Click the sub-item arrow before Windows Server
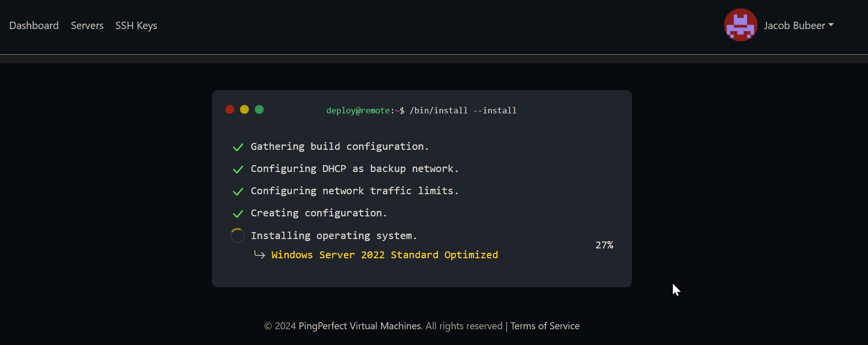This screenshot has width=868, height=345. (x=260, y=255)
